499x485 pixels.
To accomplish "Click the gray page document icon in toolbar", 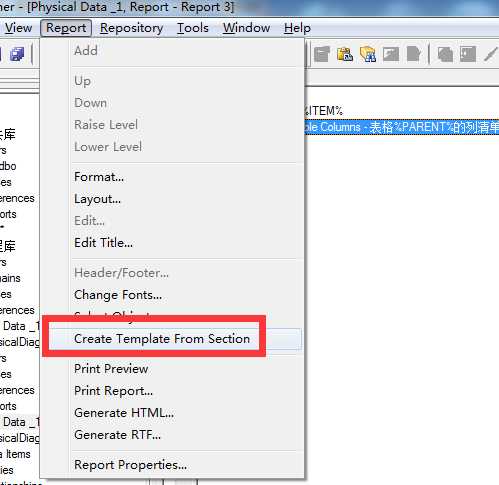I will [413, 54].
